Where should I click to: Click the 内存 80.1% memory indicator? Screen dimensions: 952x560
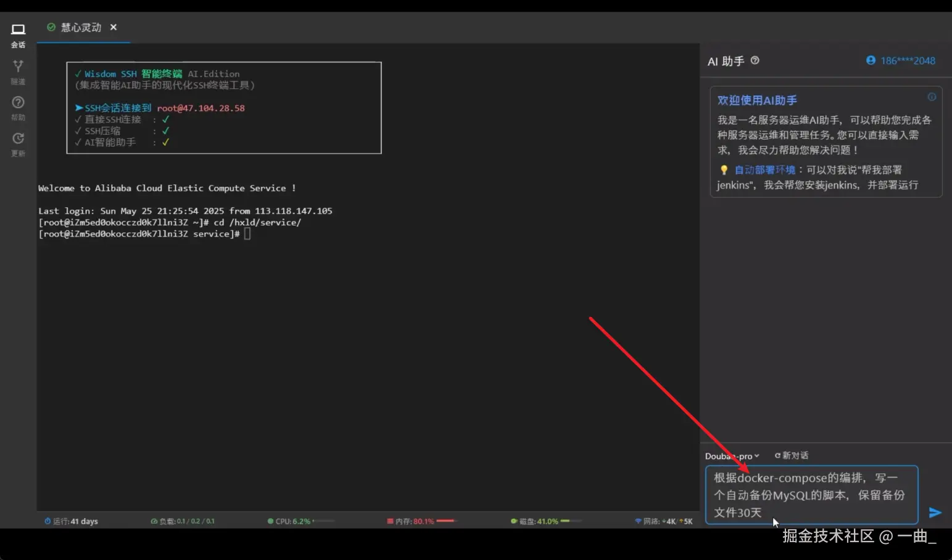point(410,521)
